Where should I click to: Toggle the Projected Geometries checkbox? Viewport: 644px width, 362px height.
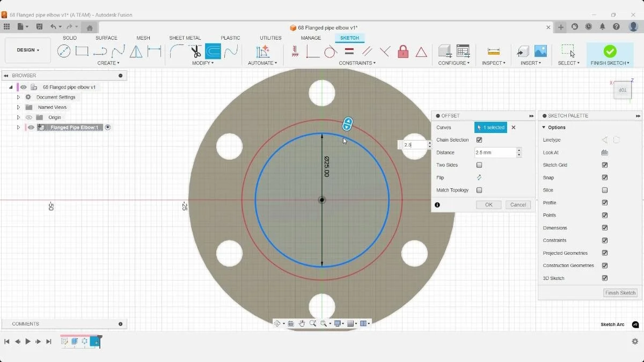[x=605, y=253]
